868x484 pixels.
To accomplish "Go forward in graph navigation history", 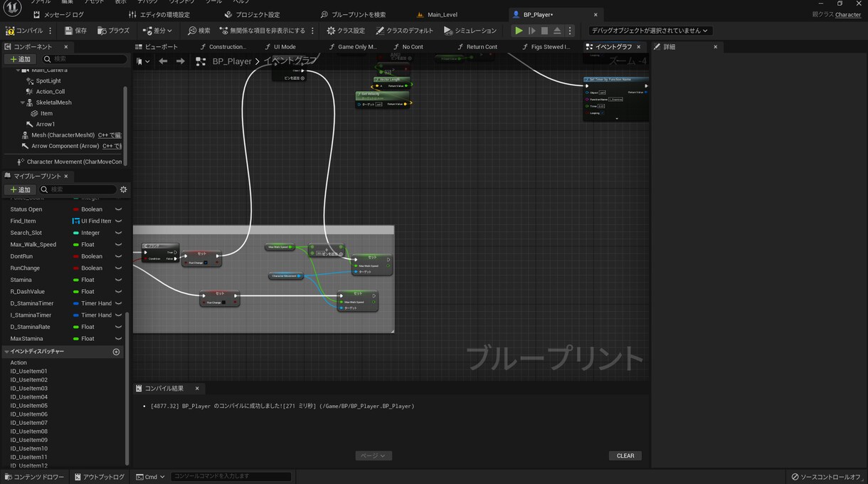I will 180,61.
